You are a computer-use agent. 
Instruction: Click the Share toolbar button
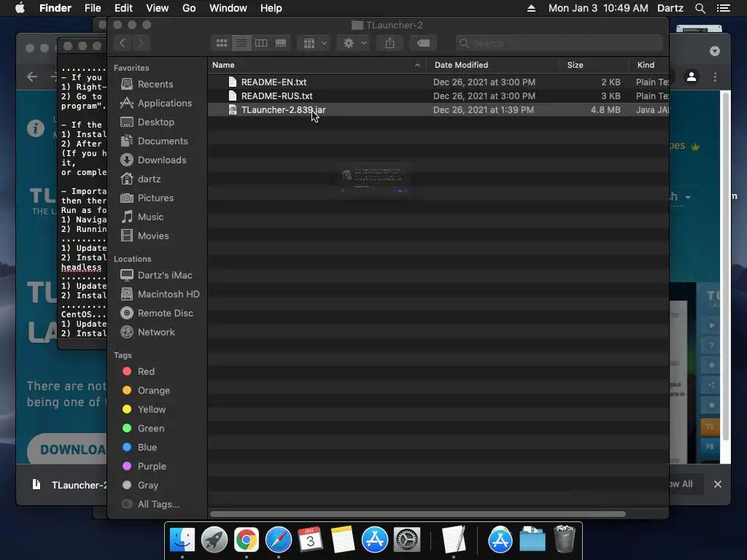pos(390,43)
